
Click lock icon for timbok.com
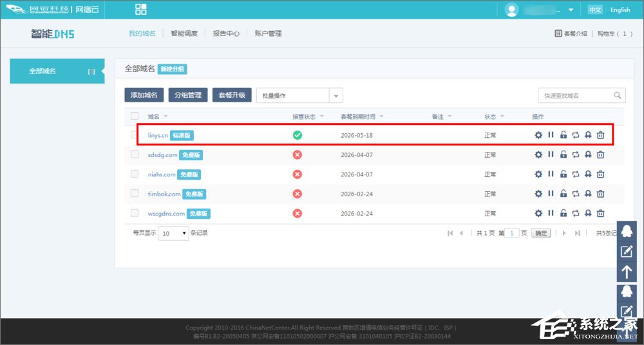pos(563,194)
